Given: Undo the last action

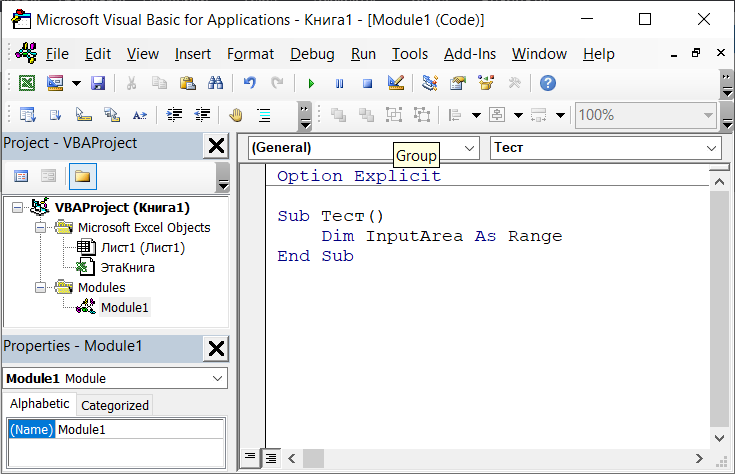Looking at the screenshot, I should pyautogui.click(x=249, y=83).
